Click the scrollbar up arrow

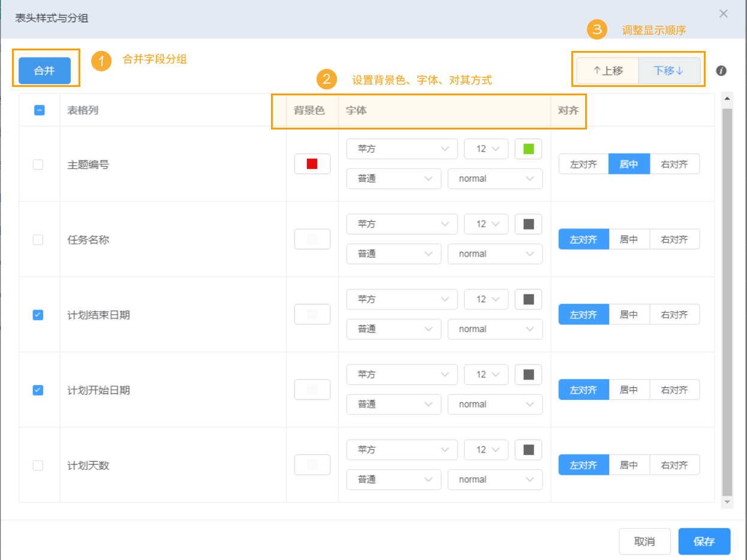727,98
